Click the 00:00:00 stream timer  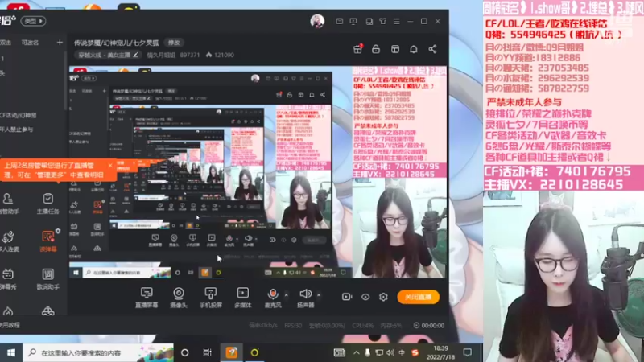coord(428,326)
